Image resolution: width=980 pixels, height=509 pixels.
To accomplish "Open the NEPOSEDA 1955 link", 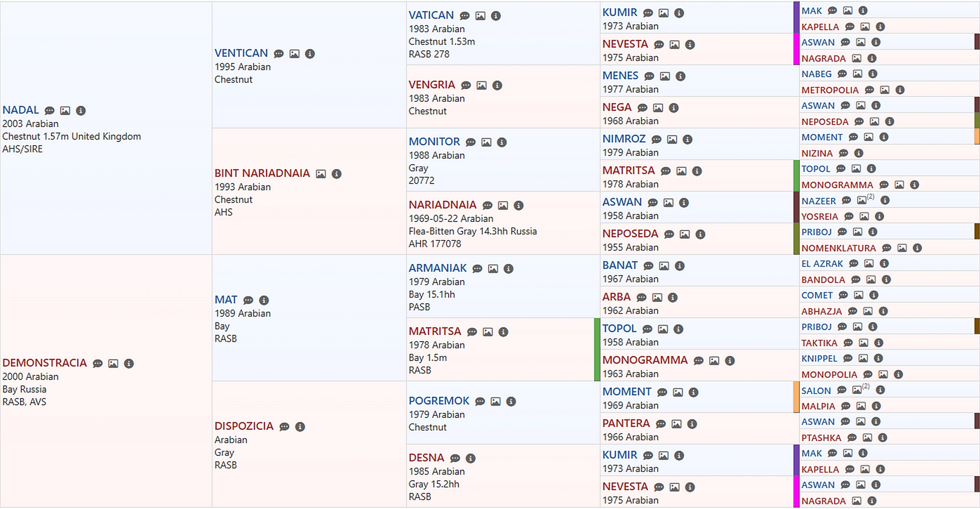I will [x=630, y=234].
